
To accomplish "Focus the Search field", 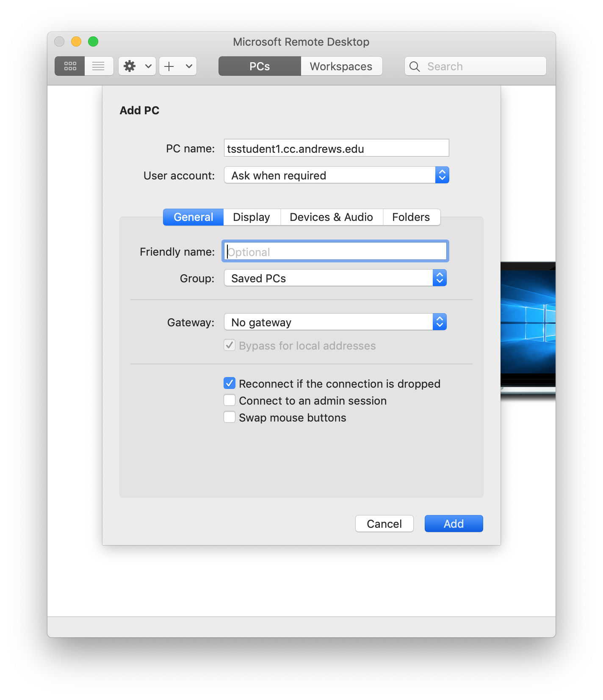I will 475,66.
